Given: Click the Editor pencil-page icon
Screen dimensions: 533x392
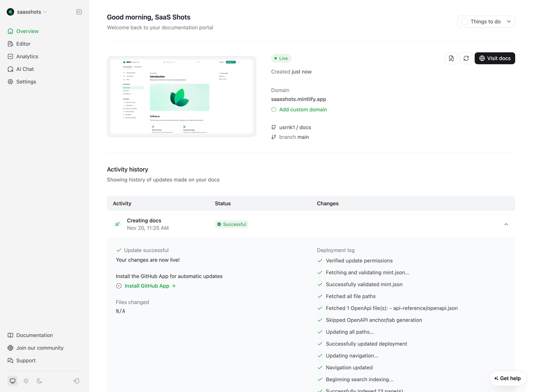Looking at the screenshot, I should pyautogui.click(x=11, y=44).
